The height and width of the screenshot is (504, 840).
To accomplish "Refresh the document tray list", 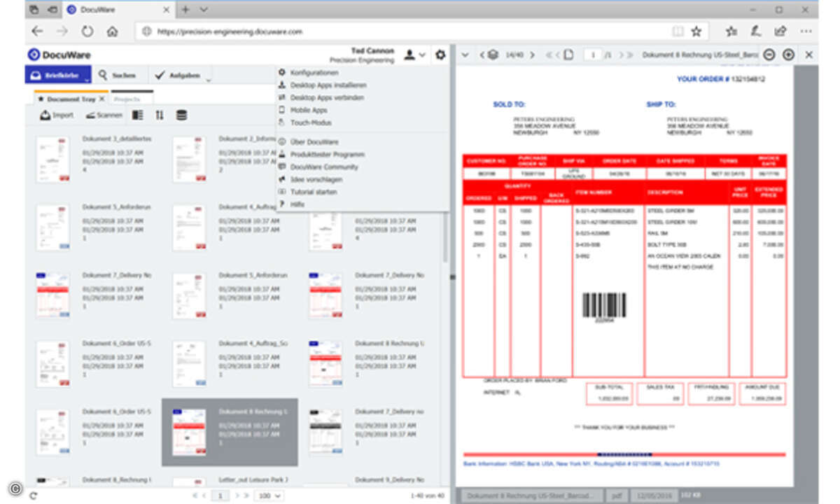I will tap(33, 496).
